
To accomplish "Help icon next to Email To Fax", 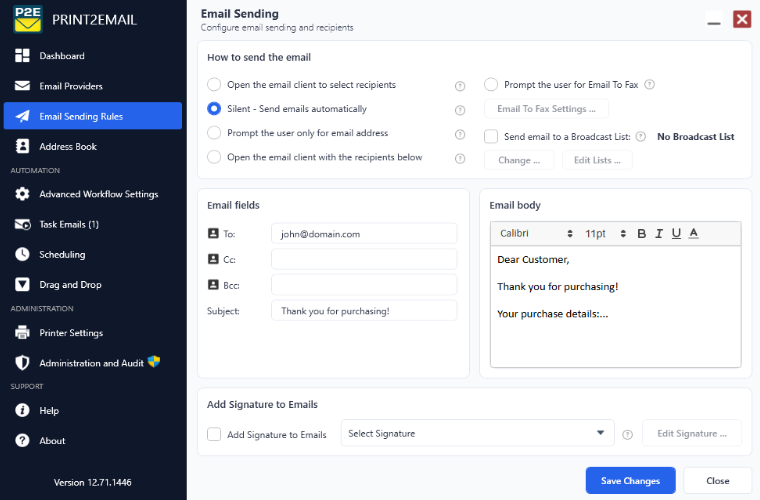I will pos(649,84).
